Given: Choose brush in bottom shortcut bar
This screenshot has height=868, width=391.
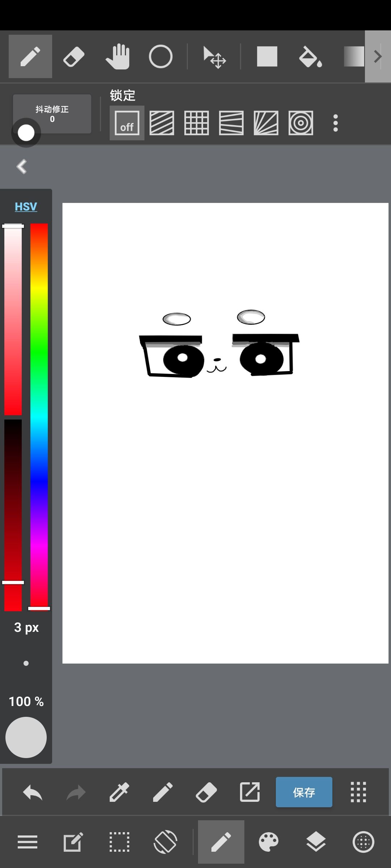Looking at the screenshot, I should click(x=163, y=792).
